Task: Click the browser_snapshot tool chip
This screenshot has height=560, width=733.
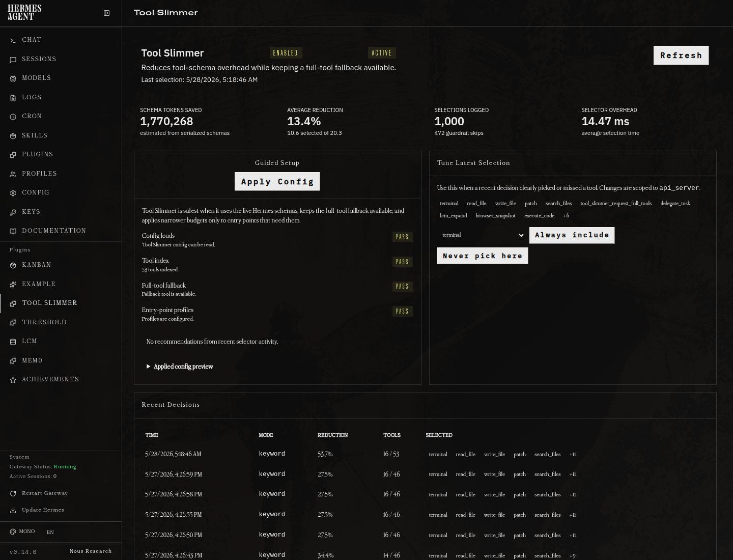Action: pos(496,216)
